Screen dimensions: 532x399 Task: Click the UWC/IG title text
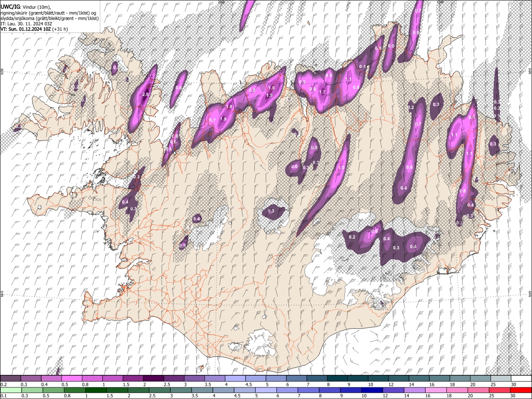10,6
